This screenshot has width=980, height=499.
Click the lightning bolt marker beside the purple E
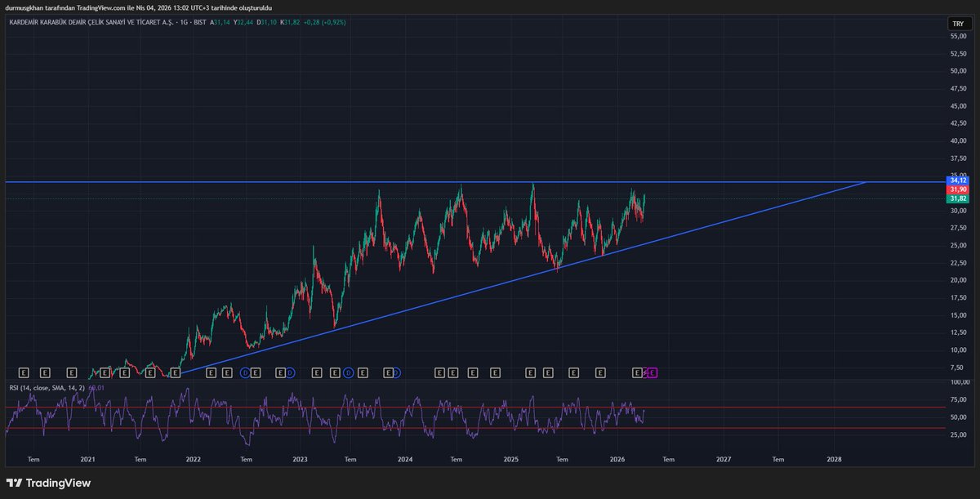tap(646, 372)
